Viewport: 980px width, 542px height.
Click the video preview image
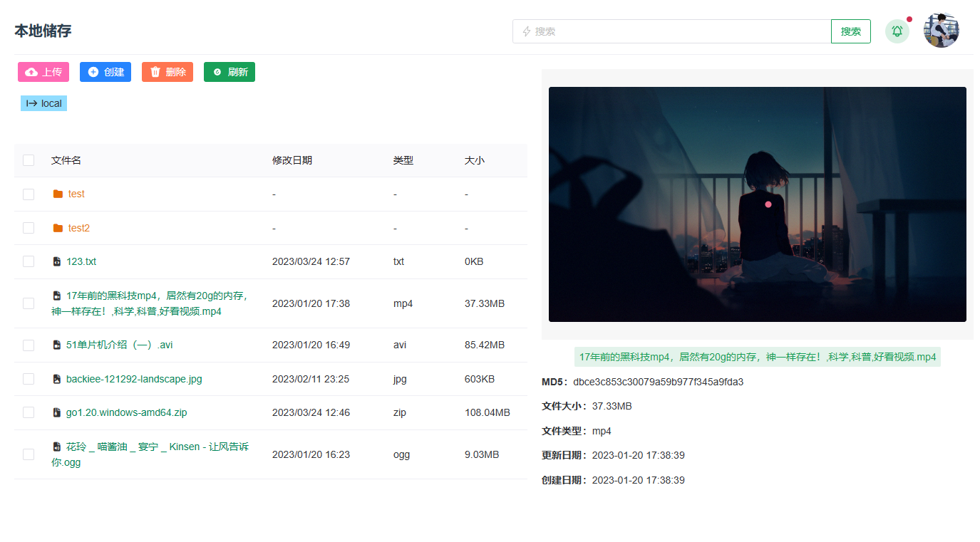pos(758,204)
